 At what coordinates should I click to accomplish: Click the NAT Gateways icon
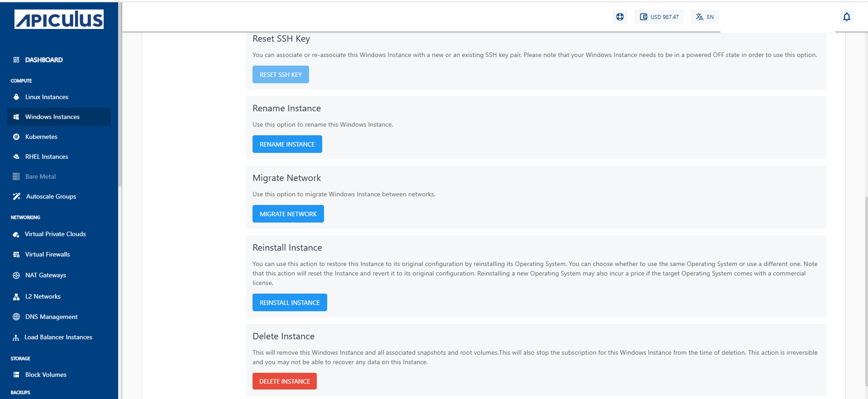16,275
